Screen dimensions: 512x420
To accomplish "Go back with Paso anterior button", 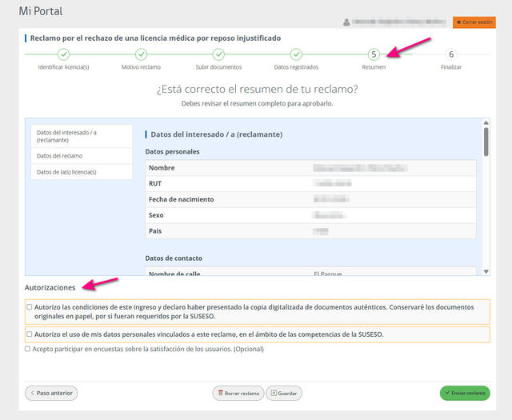I will tap(51, 393).
